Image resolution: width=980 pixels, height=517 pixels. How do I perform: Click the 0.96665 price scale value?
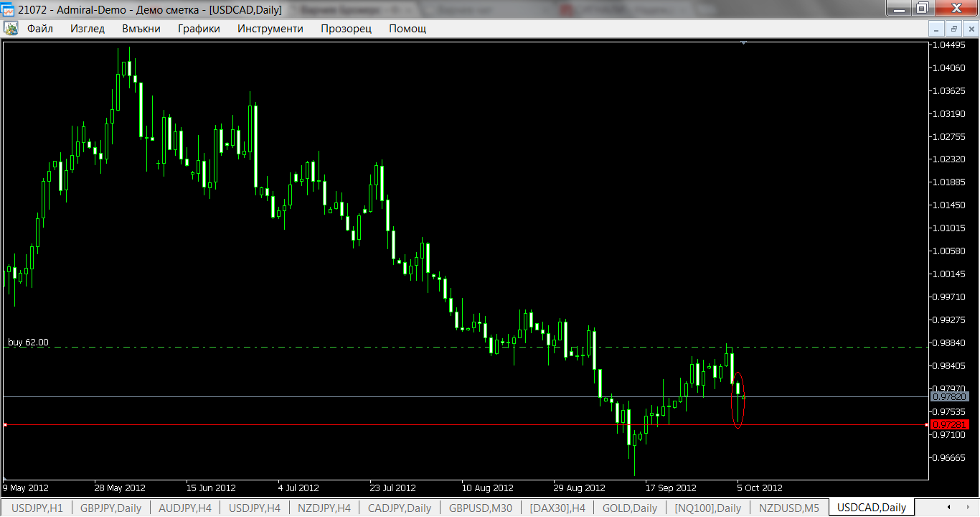tap(950, 457)
